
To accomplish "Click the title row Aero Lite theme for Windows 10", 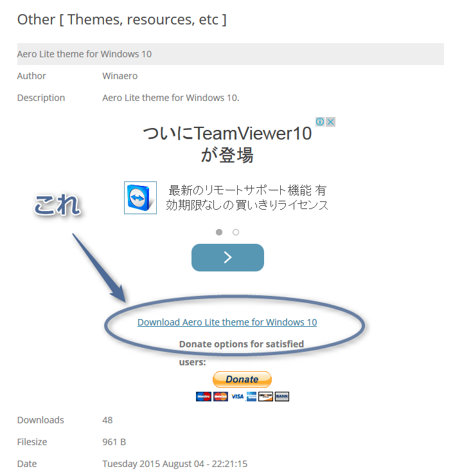I will pos(231,54).
